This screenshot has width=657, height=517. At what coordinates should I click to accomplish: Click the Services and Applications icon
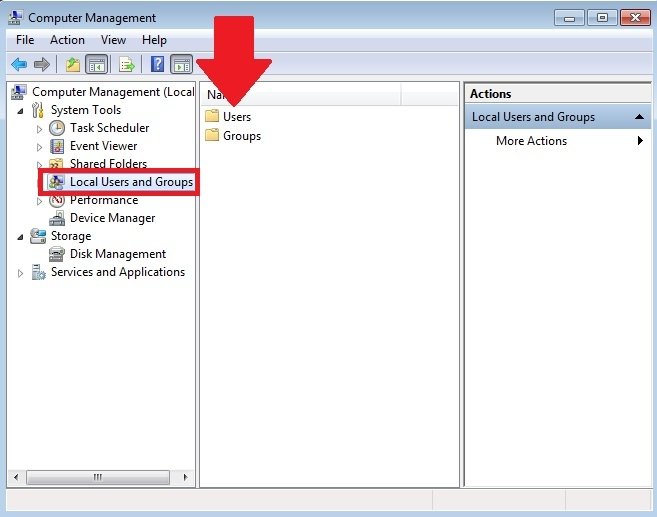(39, 272)
